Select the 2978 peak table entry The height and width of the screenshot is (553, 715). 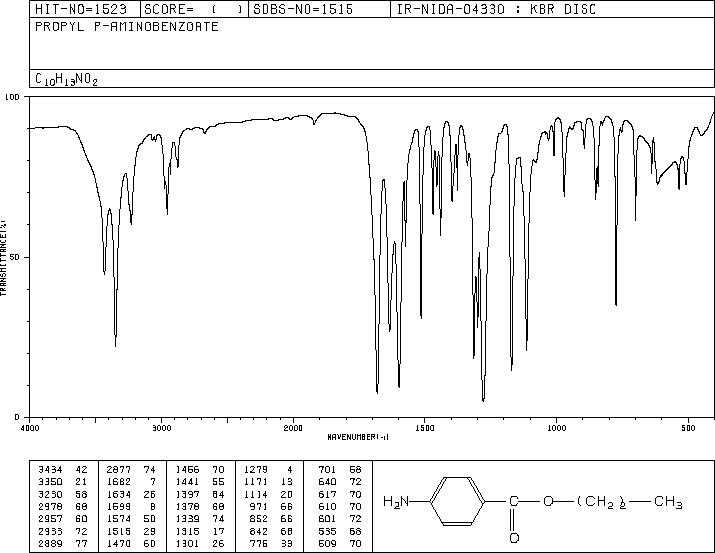[x=62, y=506]
